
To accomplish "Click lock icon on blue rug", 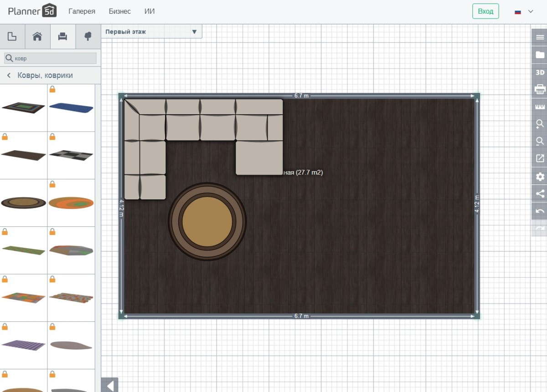I will point(52,89).
